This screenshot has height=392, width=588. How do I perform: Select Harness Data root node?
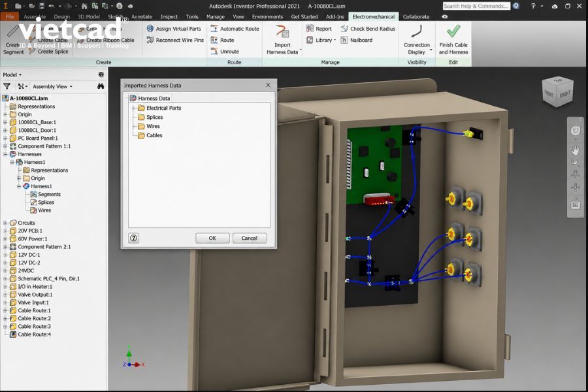pos(150,98)
